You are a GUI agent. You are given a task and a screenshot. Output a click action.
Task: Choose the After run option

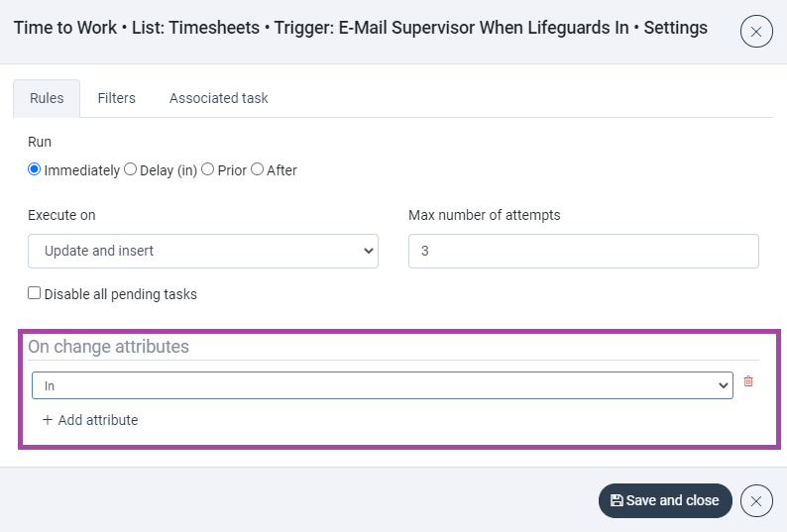point(257,169)
